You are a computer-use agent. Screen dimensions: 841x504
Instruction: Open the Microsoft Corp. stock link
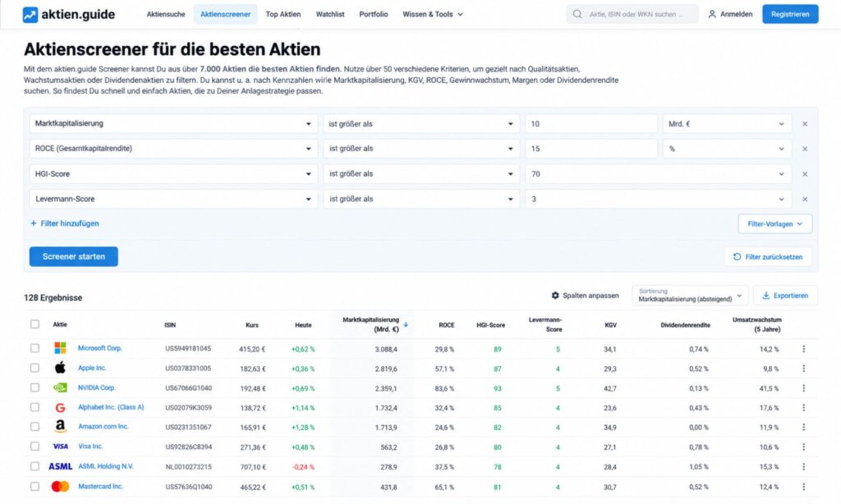pyautogui.click(x=99, y=349)
